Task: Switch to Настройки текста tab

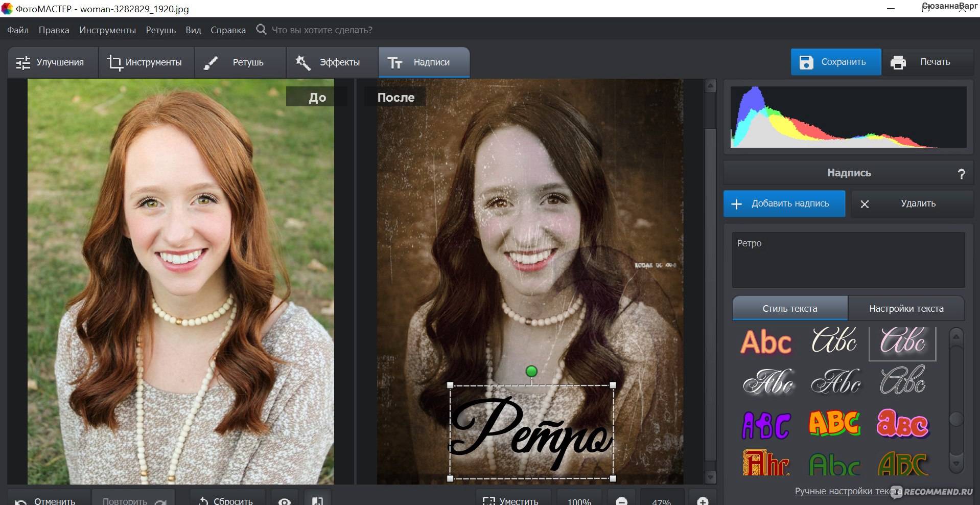Action: 906,308
